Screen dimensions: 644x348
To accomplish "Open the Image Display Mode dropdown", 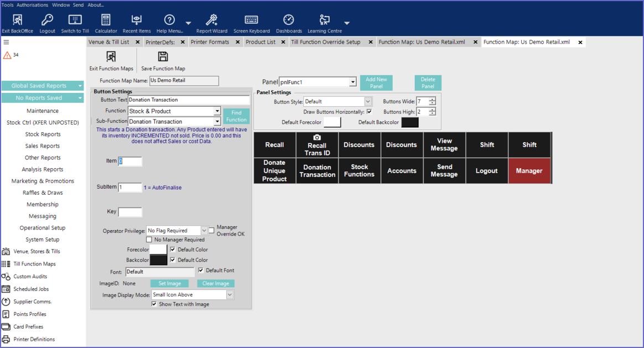I will pos(230,295).
